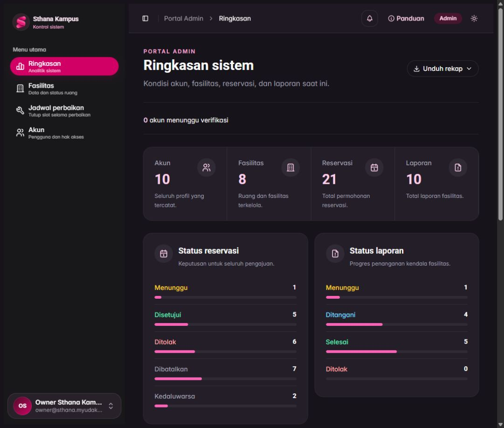This screenshot has width=504, height=428.
Task: Click the Disetujui progress bar
Action: pos(225,324)
